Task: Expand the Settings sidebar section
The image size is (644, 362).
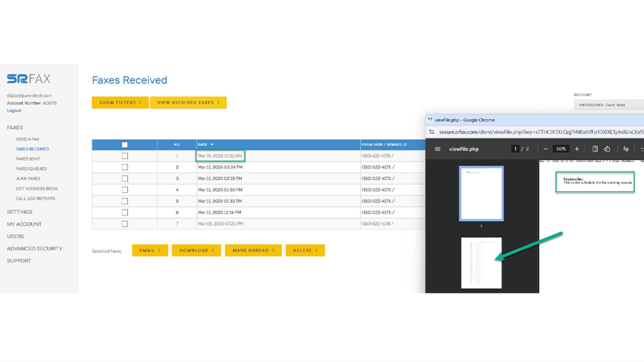Action: 19,212
